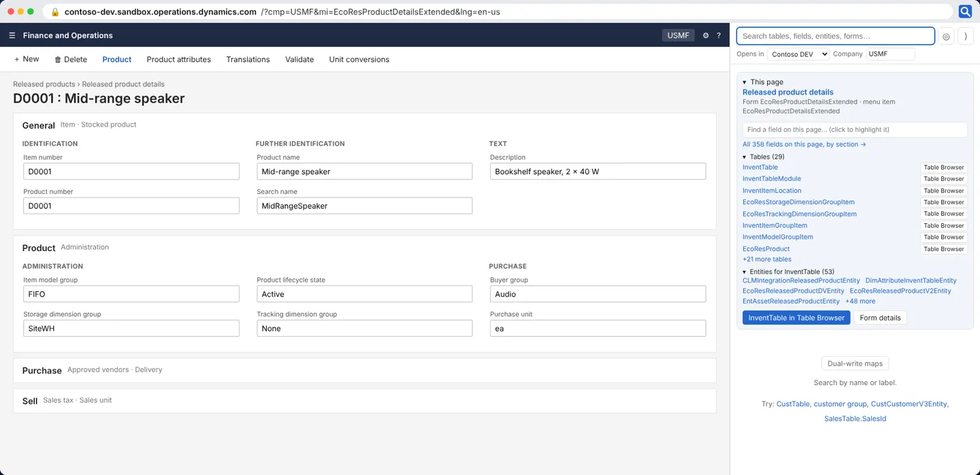Show +21 more tables
980x475 pixels.
767,259
